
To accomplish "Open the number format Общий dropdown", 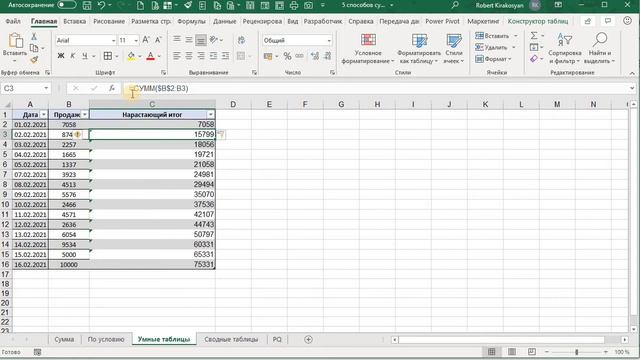I will click(x=329, y=40).
